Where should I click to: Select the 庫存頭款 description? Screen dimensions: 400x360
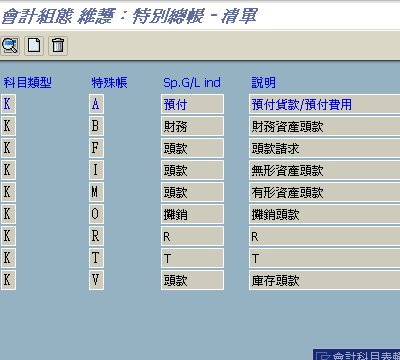pyautogui.click(x=325, y=280)
